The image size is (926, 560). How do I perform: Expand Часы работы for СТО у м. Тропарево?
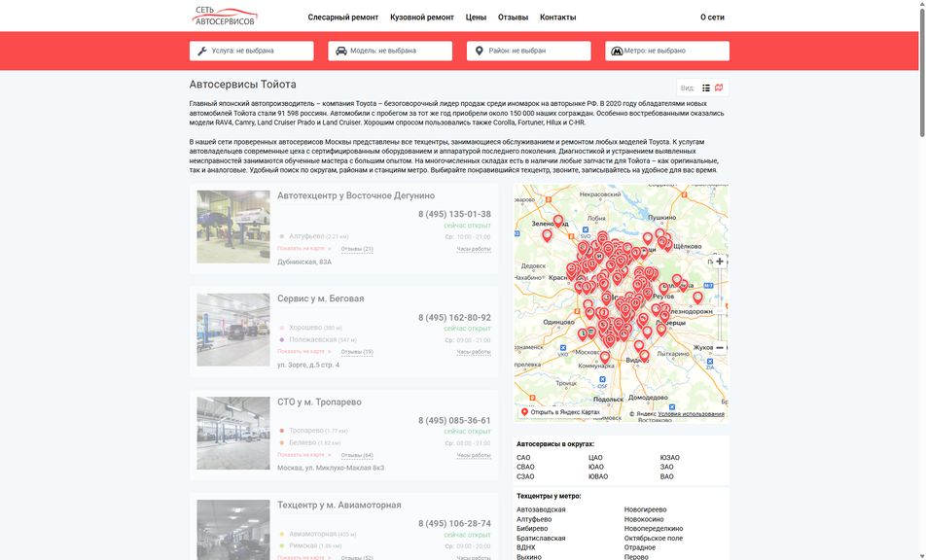click(474, 456)
